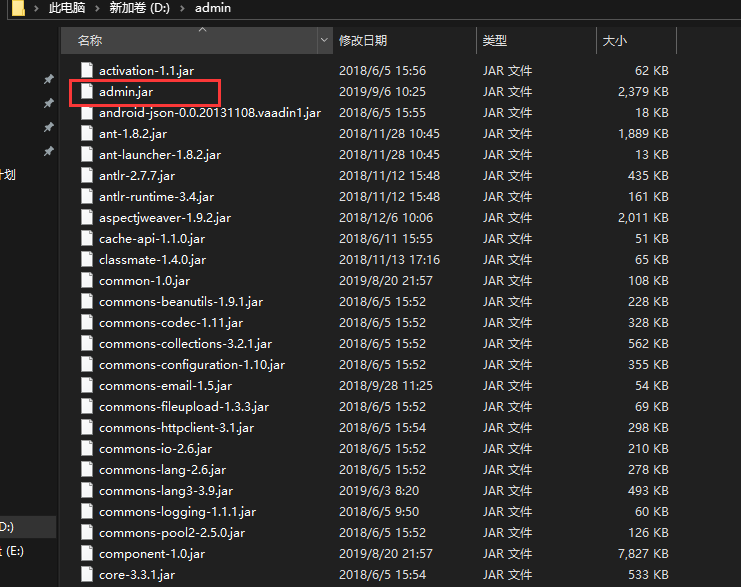Image resolution: width=741 pixels, height=587 pixels.
Task: Click date 2018/12/6 10:06 of aspectjweaver
Action: [386, 218]
